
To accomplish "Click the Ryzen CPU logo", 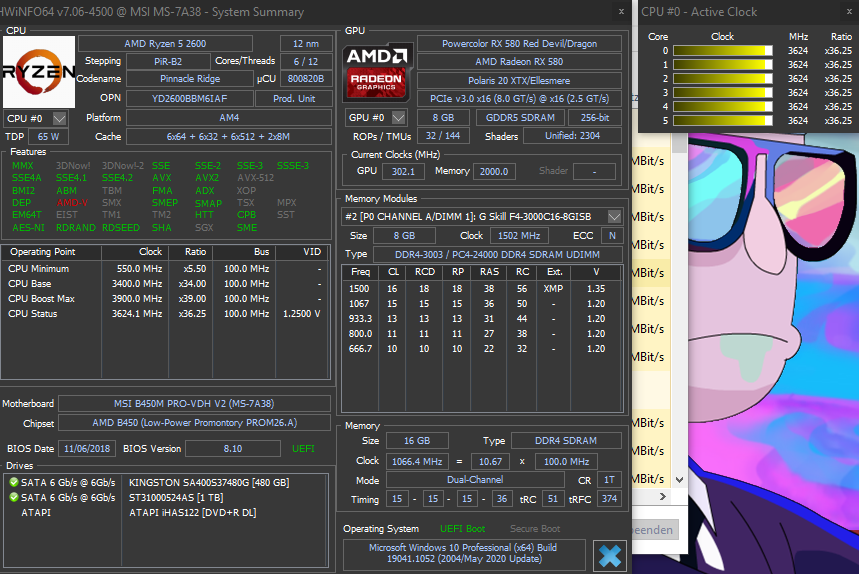I will click(x=38, y=72).
